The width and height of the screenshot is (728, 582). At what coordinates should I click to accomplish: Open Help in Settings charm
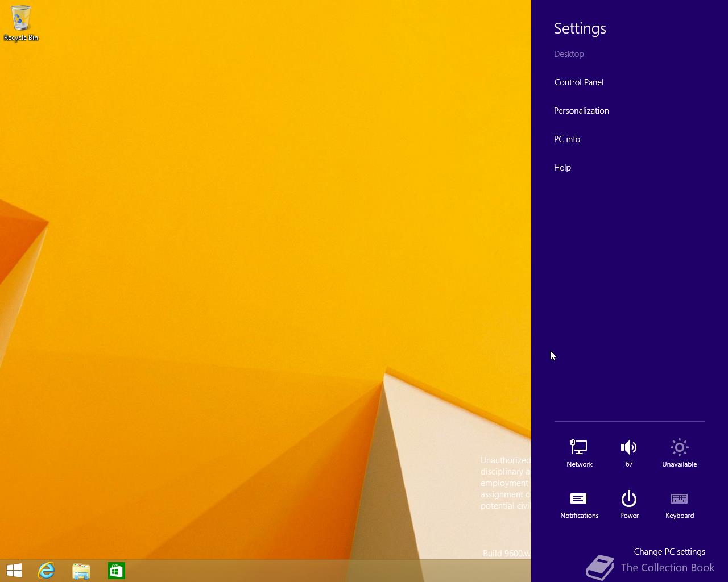tap(562, 168)
